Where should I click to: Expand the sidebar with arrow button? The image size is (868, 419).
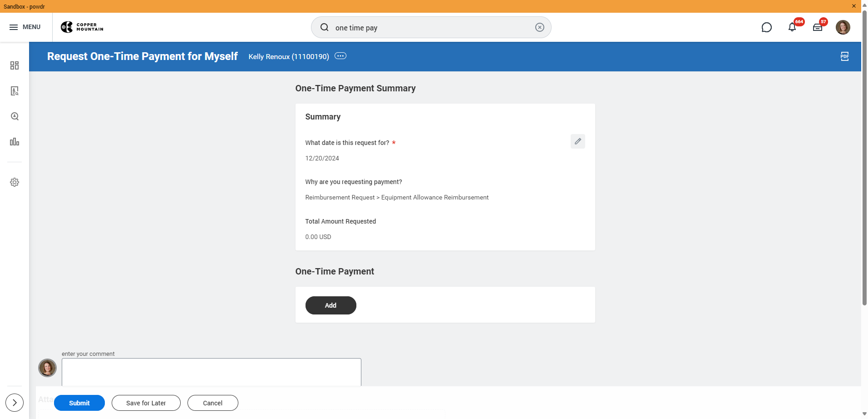pos(15,403)
